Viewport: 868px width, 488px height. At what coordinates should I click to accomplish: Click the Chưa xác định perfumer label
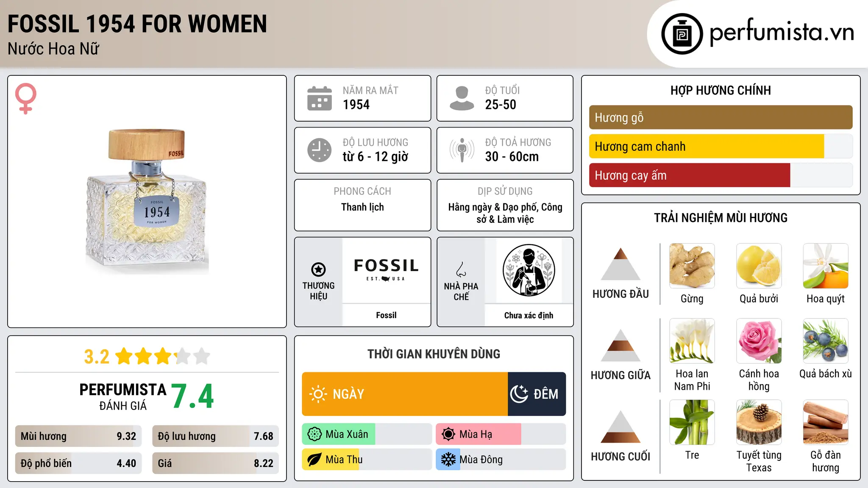[529, 315]
